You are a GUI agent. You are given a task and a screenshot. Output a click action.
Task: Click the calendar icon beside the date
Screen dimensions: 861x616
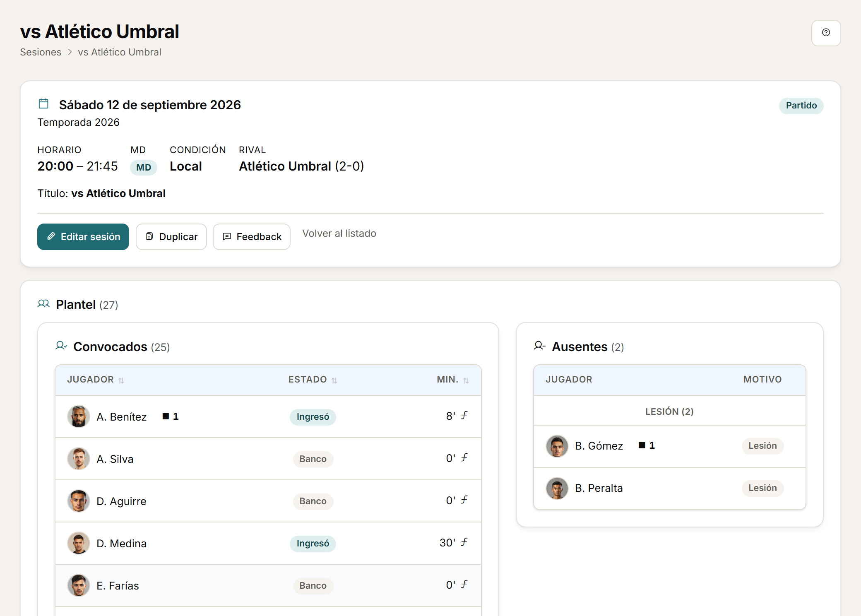tap(43, 103)
